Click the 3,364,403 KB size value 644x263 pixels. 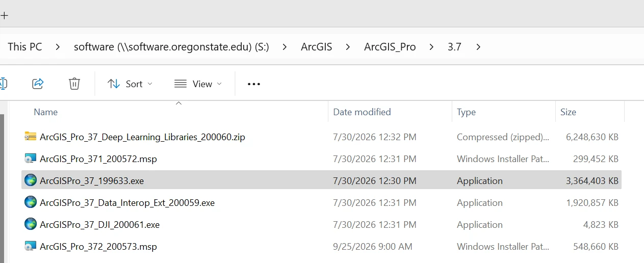coord(592,181)
